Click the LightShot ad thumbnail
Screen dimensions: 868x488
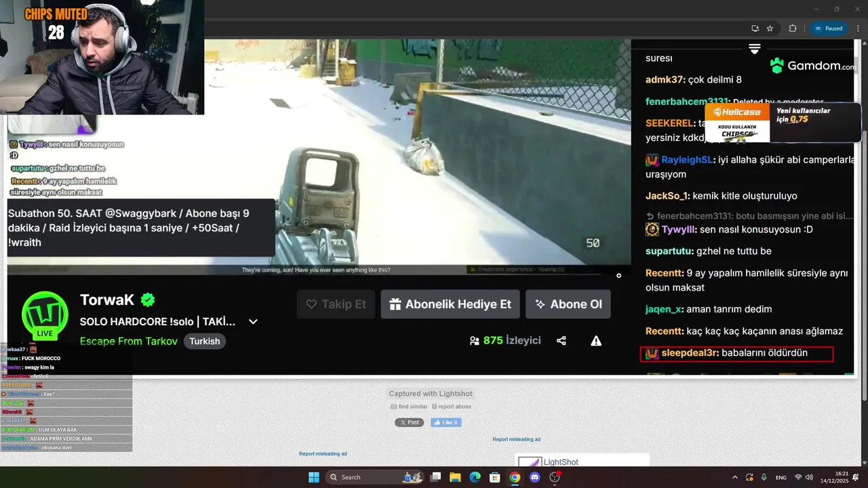tap(529, 462)
